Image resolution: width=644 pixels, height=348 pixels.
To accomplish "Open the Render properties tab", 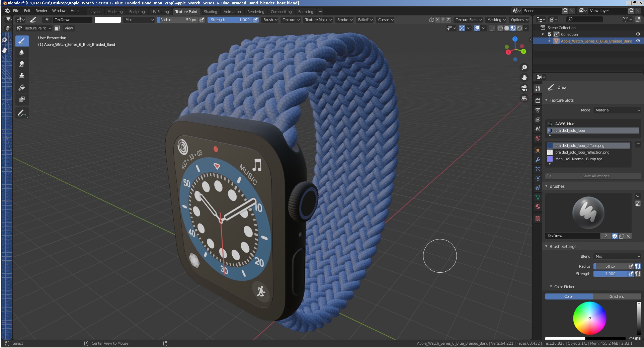I will pos(538,100).
